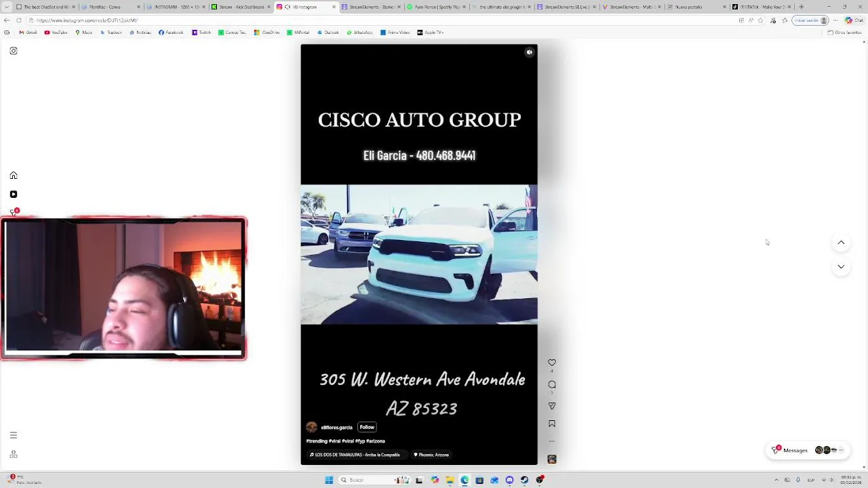Open the Apple TV+ bookmark
Screen dimensions: 868x488
tap(431, 33)
